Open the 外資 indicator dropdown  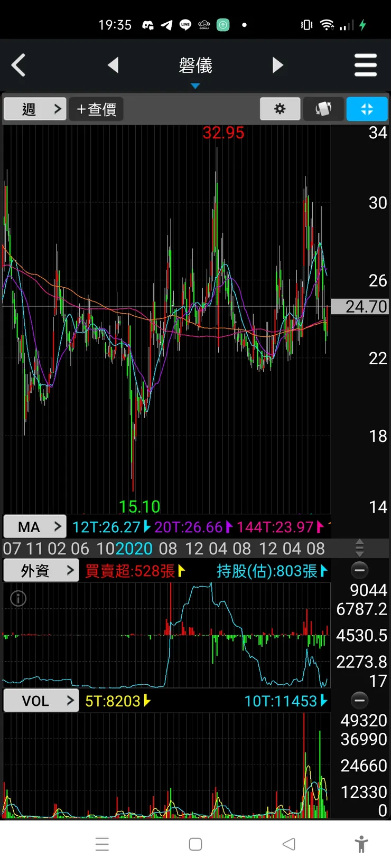click(41, 571)
